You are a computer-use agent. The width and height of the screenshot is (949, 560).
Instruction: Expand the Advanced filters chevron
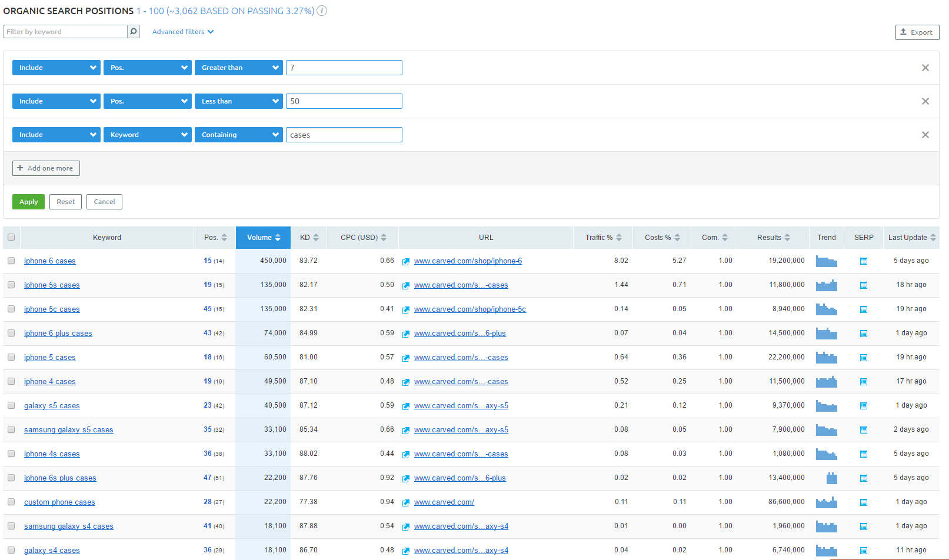211,32
